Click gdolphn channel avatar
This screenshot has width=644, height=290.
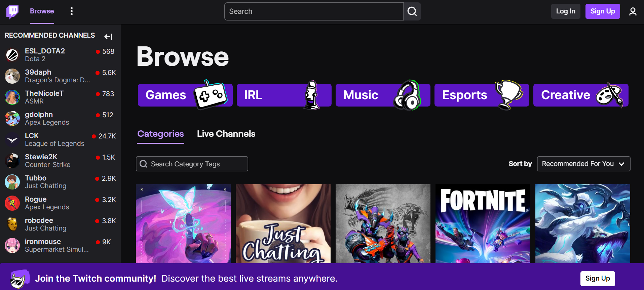click(12, 118)
